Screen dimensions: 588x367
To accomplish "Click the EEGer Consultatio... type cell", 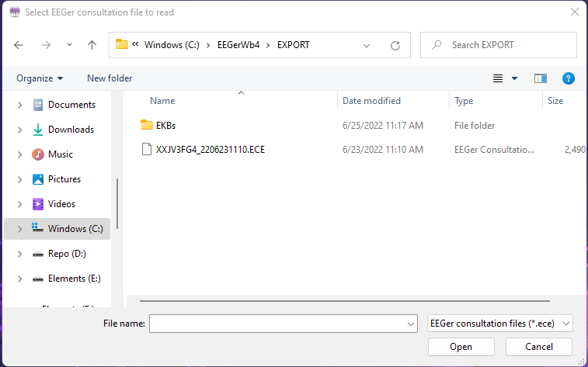I will 494,150.
